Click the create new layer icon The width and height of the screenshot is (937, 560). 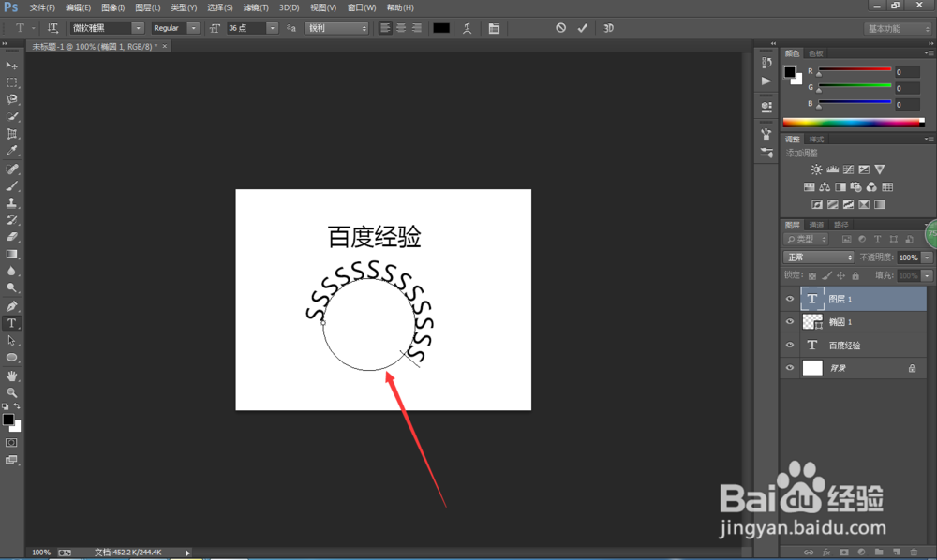pyautogui.click(x=897, y=553)
